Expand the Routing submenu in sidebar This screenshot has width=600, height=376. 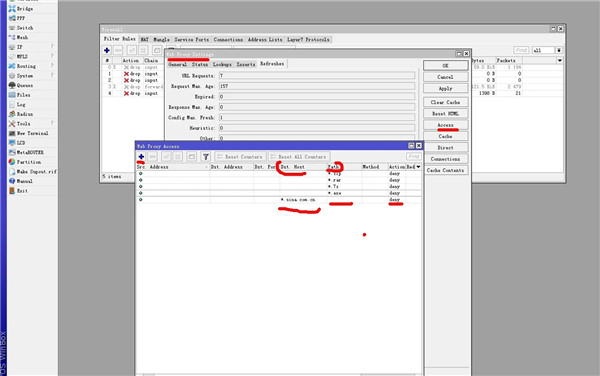pos(52,66)
